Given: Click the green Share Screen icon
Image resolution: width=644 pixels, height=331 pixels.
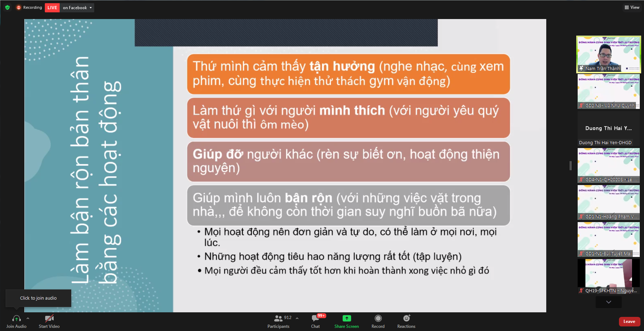Looking at the screenshot, I should [x=347, y=318].
